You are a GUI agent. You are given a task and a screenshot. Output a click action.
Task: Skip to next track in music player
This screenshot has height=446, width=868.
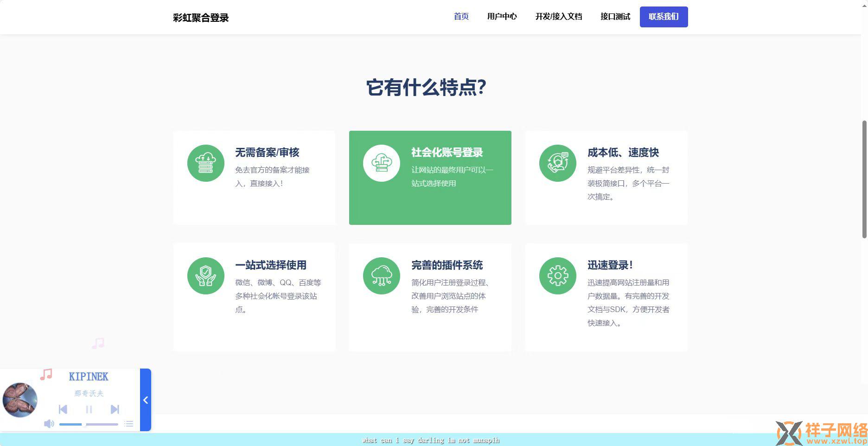coord(115,409)
